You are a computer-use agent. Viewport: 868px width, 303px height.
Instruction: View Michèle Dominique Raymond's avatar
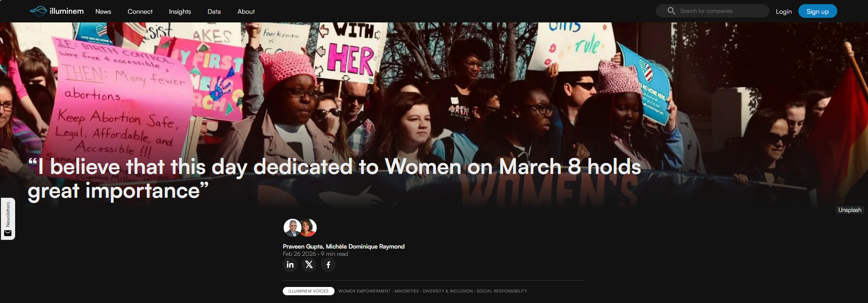pos(308,227)
